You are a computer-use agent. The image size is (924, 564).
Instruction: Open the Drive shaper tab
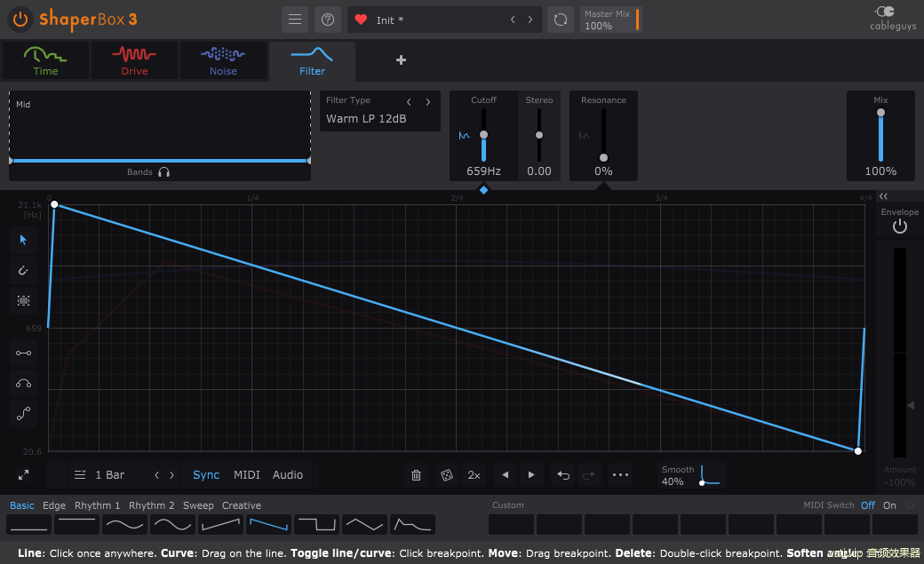click(134, 60)
